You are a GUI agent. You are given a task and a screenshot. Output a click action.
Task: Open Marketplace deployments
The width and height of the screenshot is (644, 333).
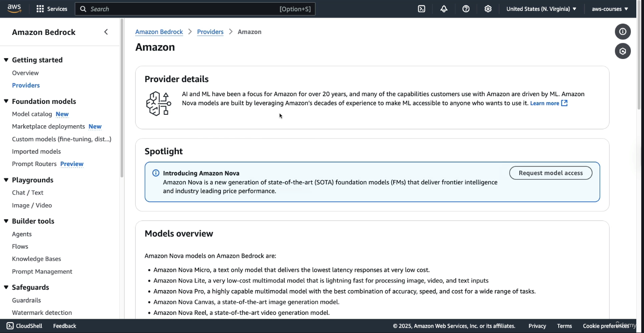[49, 126]
